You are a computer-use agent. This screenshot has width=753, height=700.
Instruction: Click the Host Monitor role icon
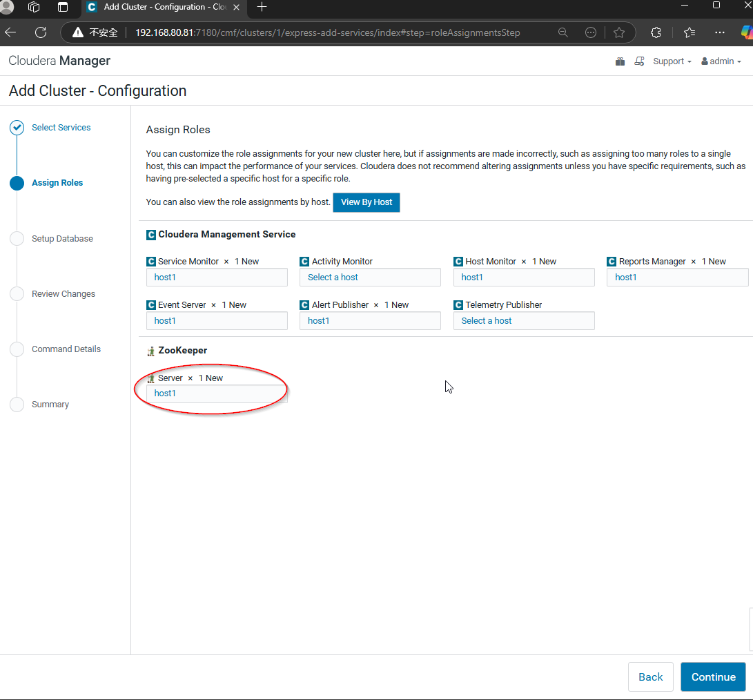[x=458, y=262]
